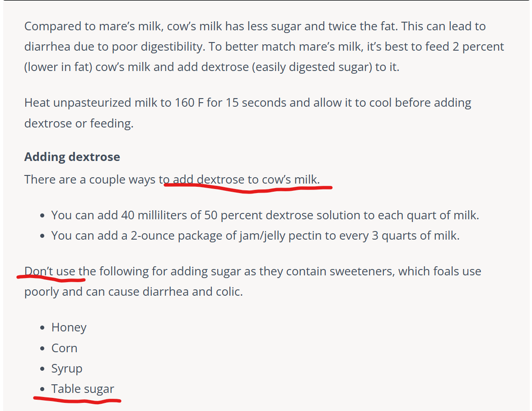Click the line "poorly and can cause diarrhea and colic."
Image resolution: width=532 pixels, height=411 pixels.
(134, 292)
